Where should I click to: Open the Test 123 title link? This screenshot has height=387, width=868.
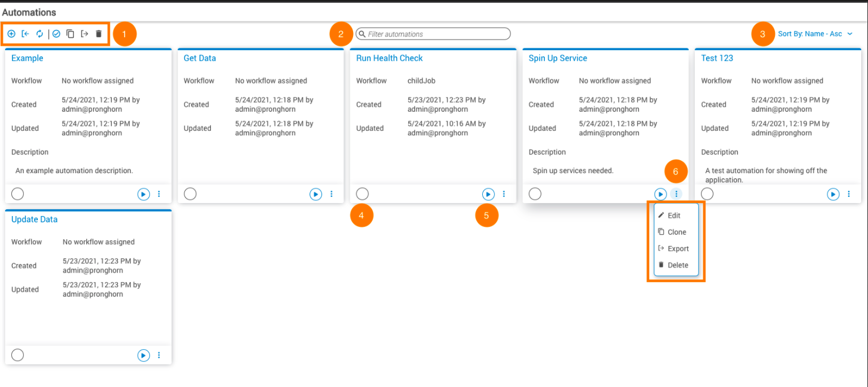pyautogui.click(x=717, y=58)
